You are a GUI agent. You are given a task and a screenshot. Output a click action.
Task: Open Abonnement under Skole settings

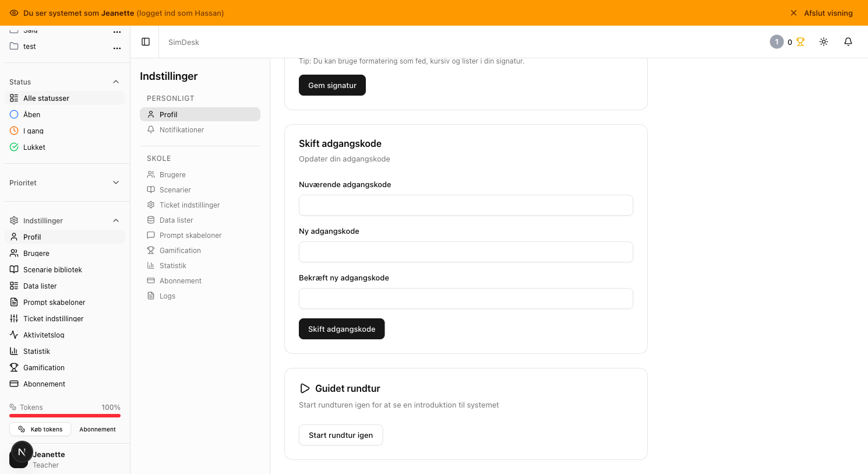(200, 281)
